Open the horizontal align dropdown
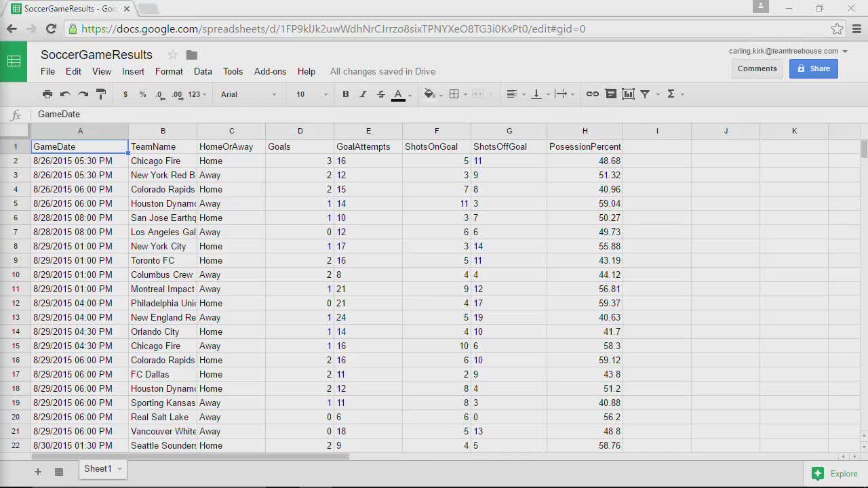This screenshot has height=488, width=868. tap(517, 94)
